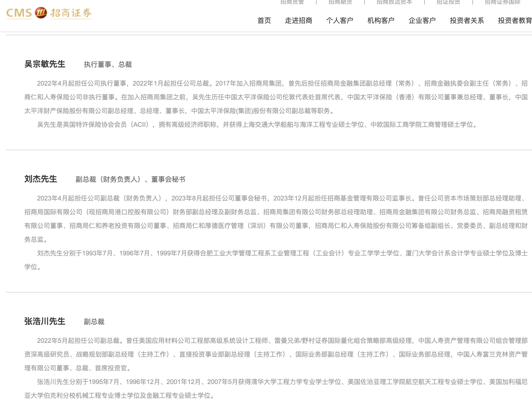Click the 副总裁（财务负责人）、董事会秘书 title

click(x=130, y=179)
